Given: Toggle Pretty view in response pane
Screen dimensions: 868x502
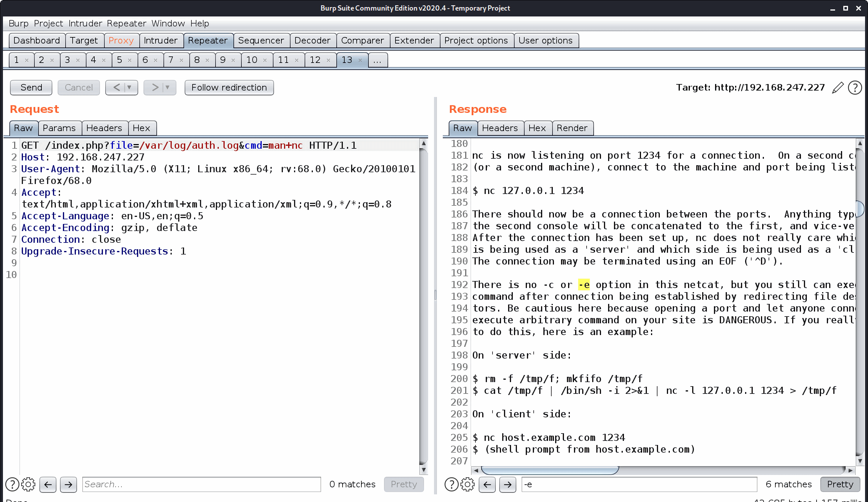Looking at the screenshot, I should 840,484.
